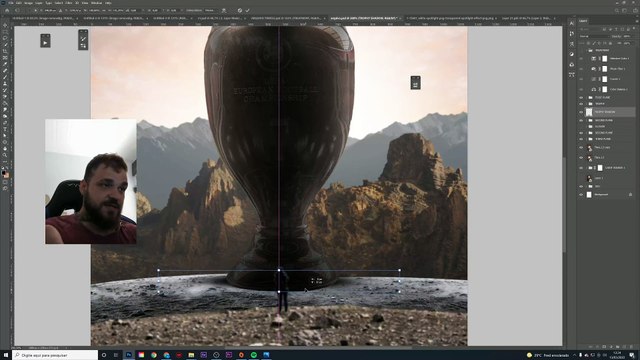Click the vertical canvas scrollbar
The image size is (640, 360).
point(564,204)
